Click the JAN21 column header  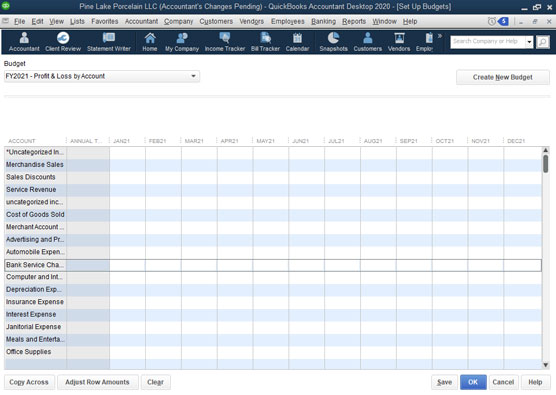click(x=121, y=141)
